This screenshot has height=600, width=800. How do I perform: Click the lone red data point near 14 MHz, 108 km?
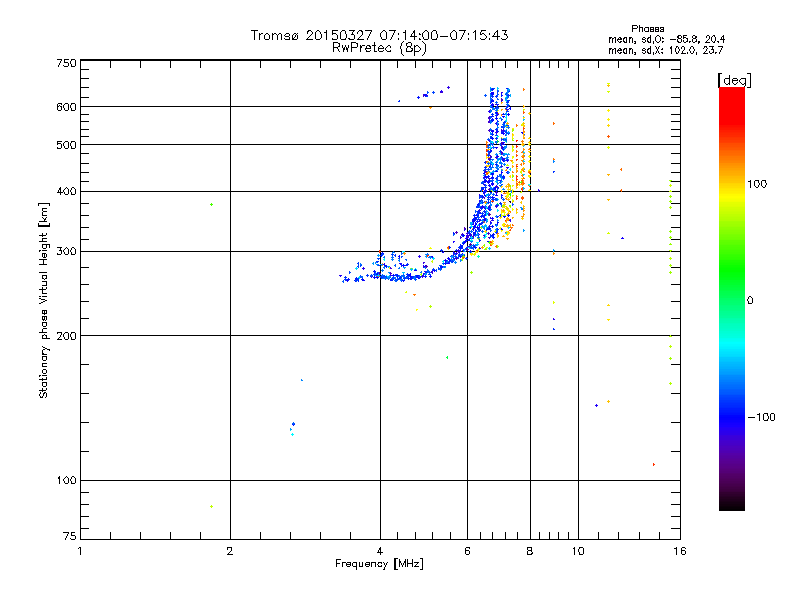click(654, 464)
